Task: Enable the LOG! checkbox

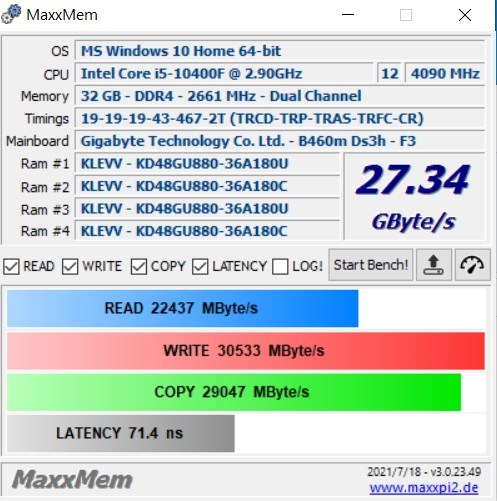Action: pos(280,267)
